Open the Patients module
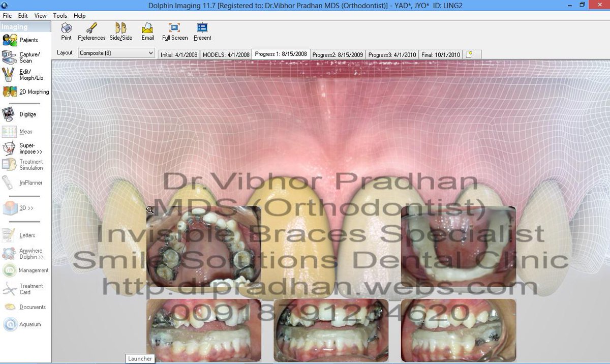The width and height of the screenshot is (610, 364). [x=20, y=40]
